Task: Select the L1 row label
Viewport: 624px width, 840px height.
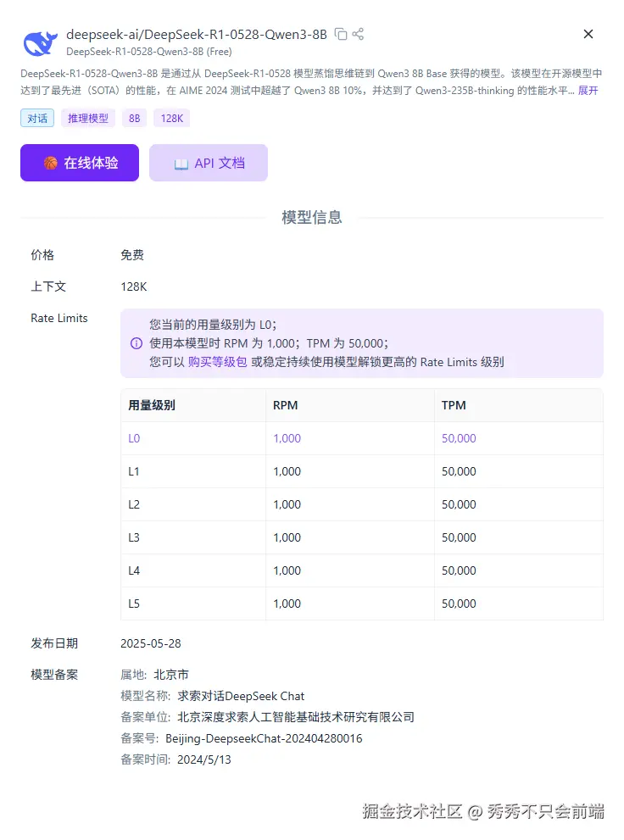Action: click(x=134, y=471)
